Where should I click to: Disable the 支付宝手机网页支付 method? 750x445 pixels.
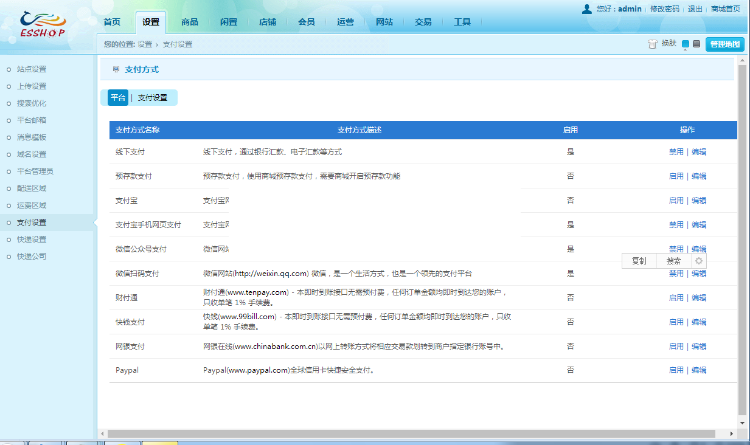tap(676, 224)
